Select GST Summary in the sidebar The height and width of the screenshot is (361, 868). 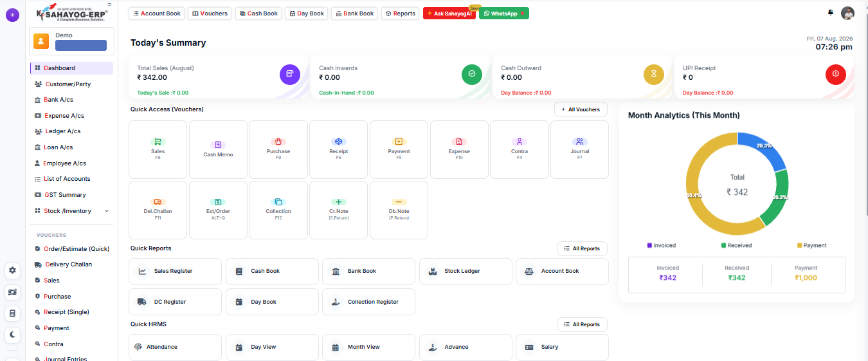coord(71,195)
